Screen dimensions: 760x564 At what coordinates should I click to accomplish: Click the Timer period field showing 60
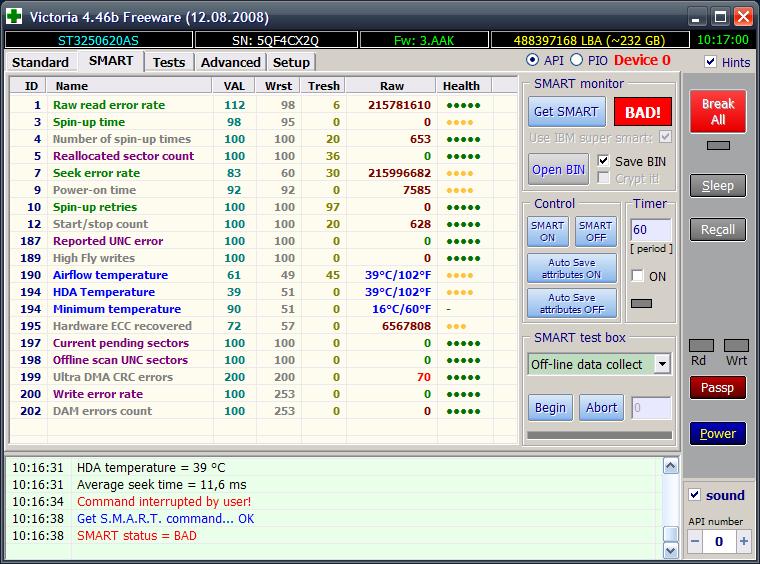click(651, 230)
